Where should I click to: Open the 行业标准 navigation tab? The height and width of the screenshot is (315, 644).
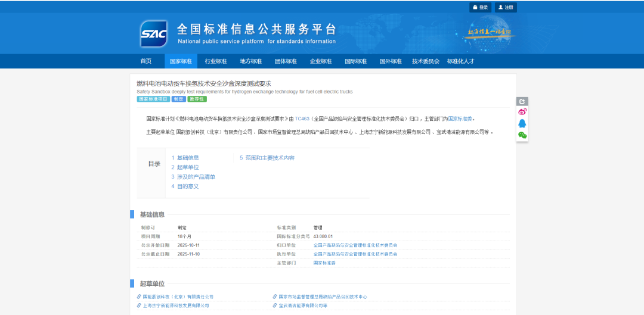coord(216,61)
